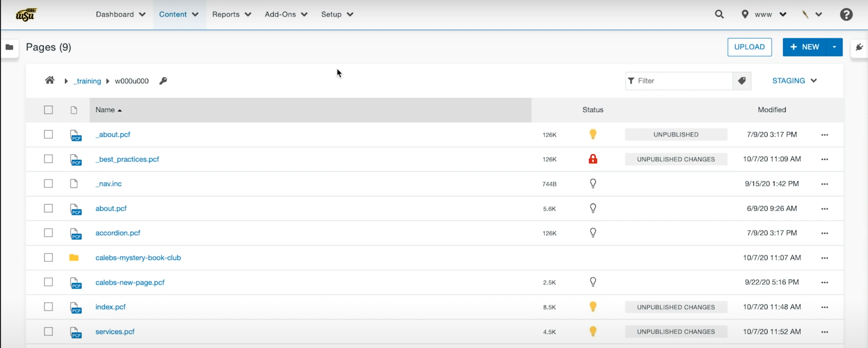
Task: Check out _nav.inc via lightbulb icon
Action: point(593,183)
